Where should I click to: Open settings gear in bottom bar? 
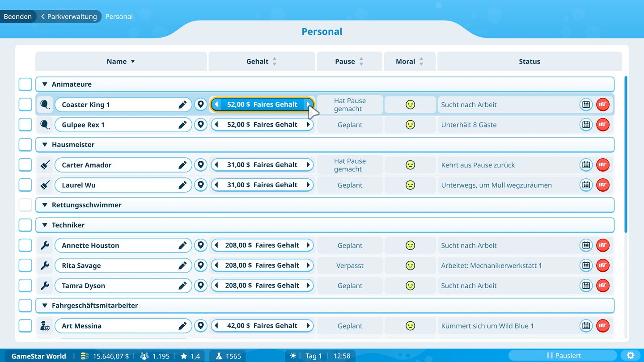631,356
